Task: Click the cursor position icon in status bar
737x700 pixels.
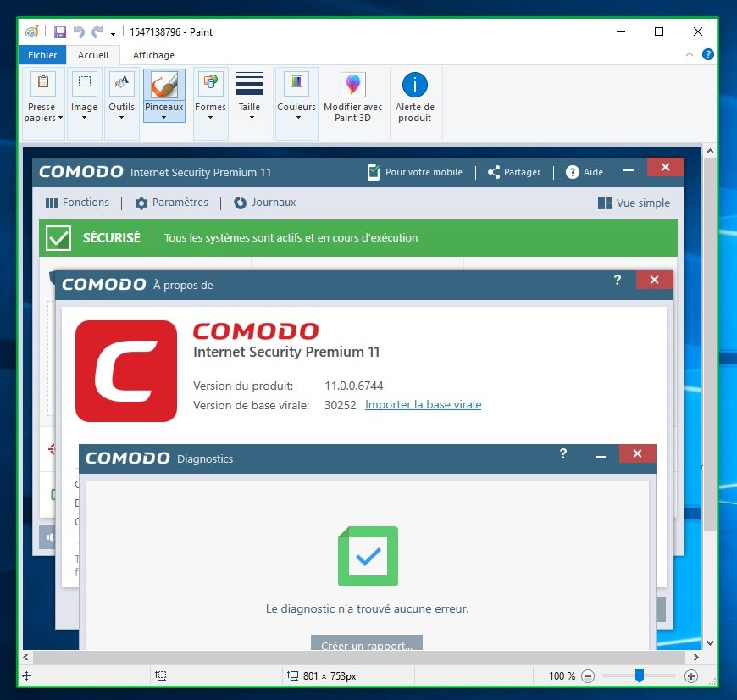Action: click(x=27, y=676)
